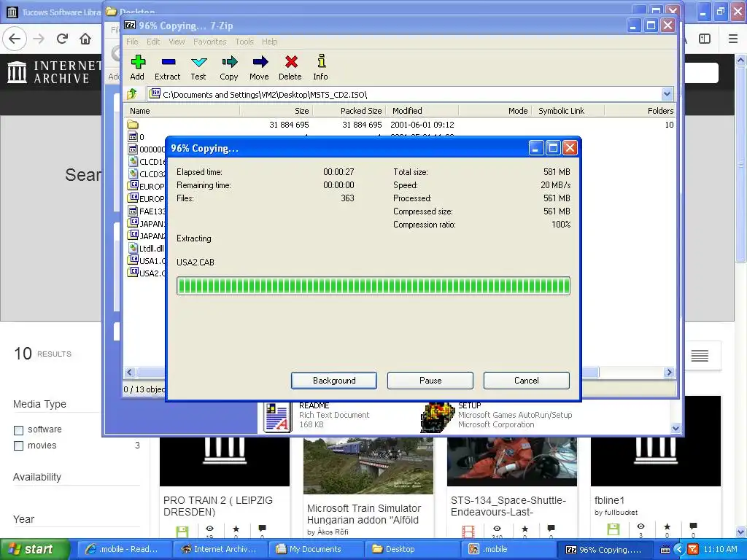
Task: Sort file list by Packed Size column
Action: pyautogui.click(x=349, y=111)
